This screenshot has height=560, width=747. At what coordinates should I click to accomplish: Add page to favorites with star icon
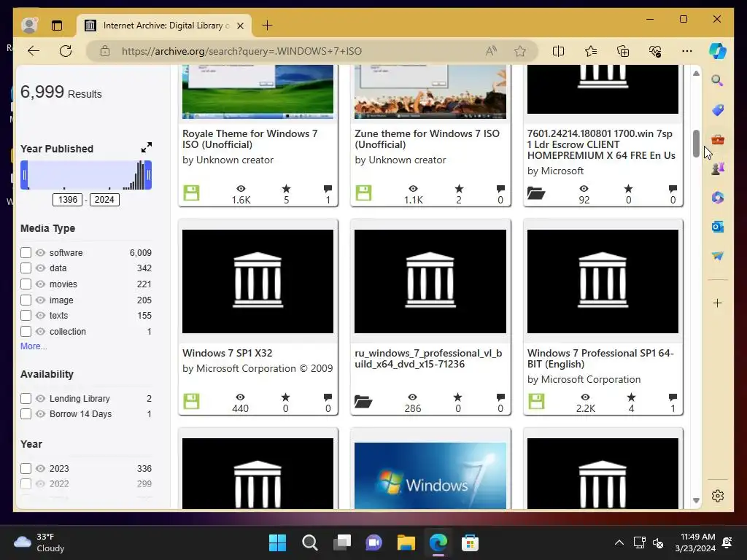tap(519, 51)
